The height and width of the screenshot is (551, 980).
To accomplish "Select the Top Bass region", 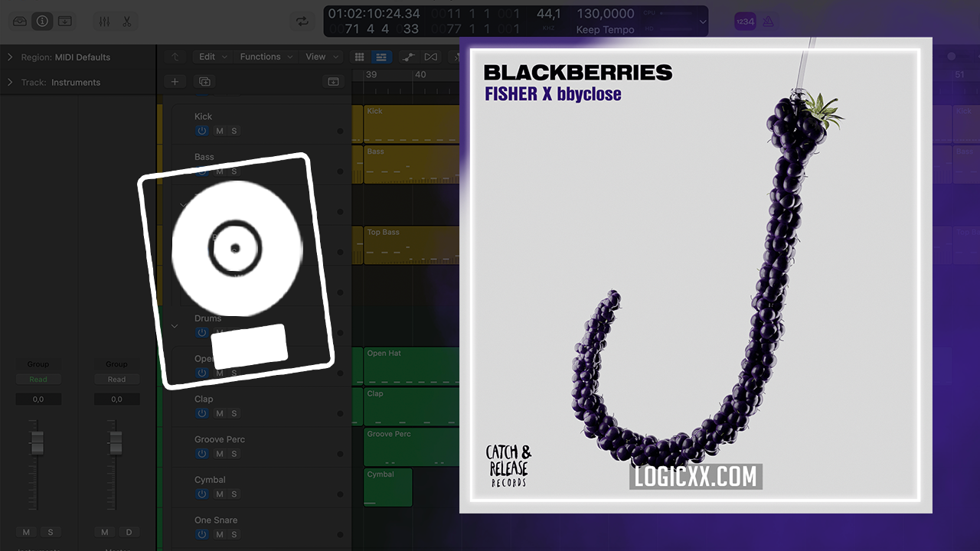I will pos(411,245).
